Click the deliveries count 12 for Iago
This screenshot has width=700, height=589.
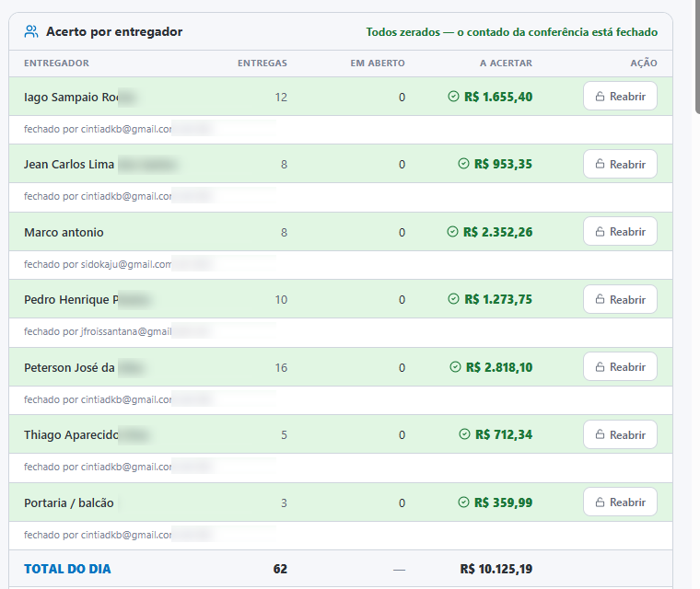[281, 97]
